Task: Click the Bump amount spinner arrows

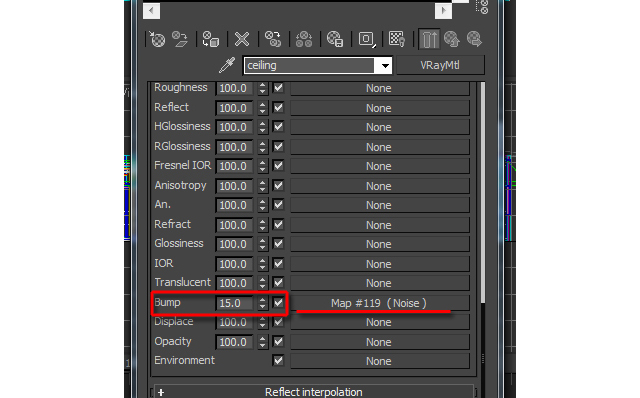Action: click(x=262, y=303)
